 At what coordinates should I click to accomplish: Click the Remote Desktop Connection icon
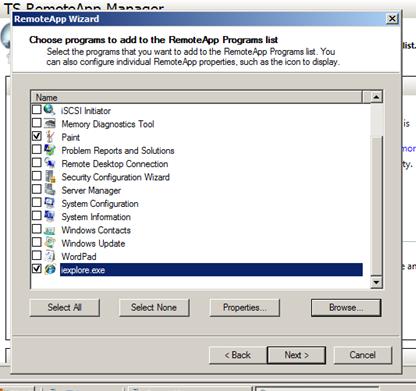50,163
